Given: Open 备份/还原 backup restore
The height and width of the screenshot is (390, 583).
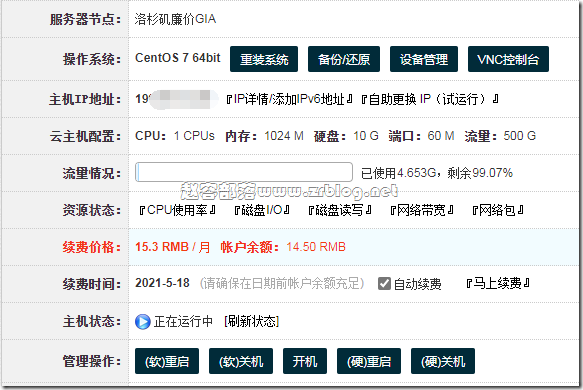Looking at the screenshot, I should click(344, 59).
